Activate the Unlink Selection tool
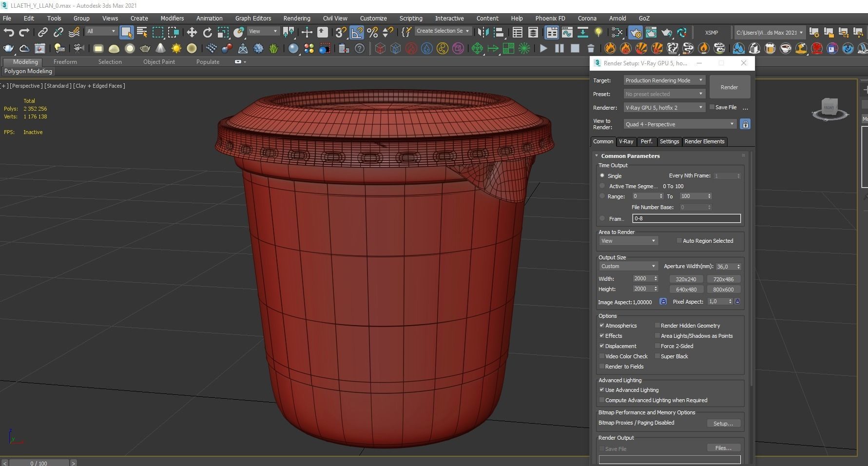The image size is (868, 466). 58,32
